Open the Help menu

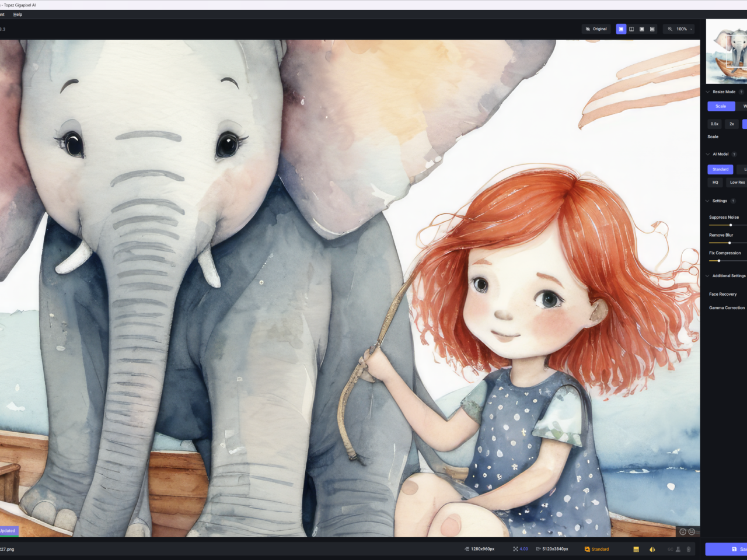pyautogui.click(x=18, y=15)
